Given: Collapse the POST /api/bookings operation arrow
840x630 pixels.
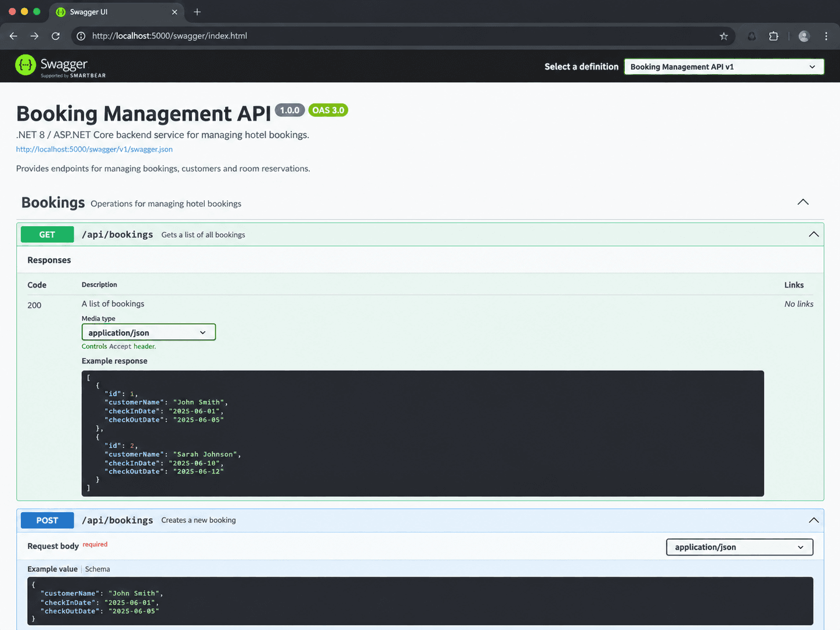Looking at the screenshot, I should 813,520.
